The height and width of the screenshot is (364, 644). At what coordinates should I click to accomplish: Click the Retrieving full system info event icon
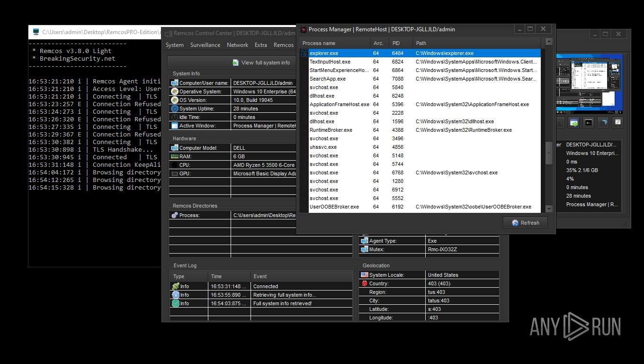click(x=176, y=295)
